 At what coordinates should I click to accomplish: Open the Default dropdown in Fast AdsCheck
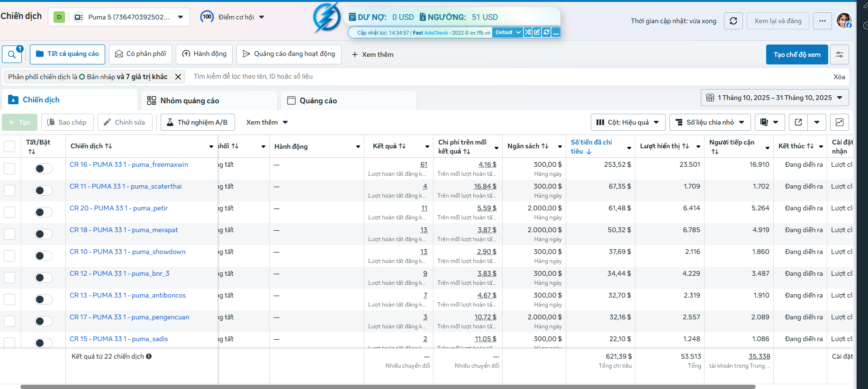pyautogui.click(x=507, y=32)
